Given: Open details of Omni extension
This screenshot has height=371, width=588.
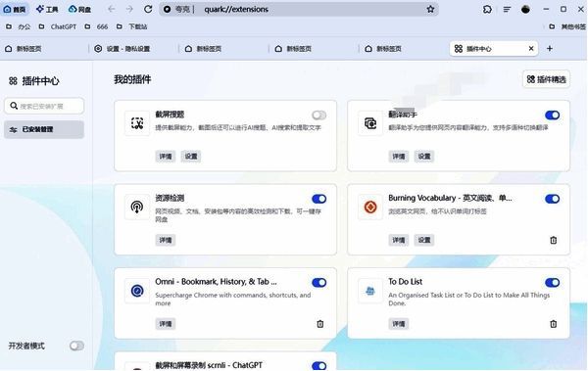Looking at the screenshot, I should click(166, 324).
